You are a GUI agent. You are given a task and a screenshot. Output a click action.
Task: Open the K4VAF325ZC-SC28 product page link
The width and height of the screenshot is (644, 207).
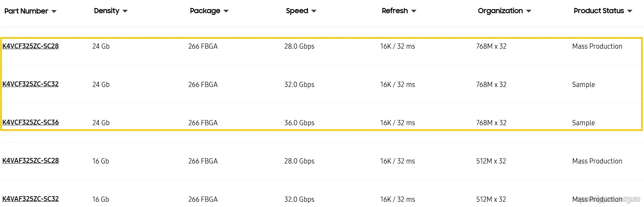coord(31,160)
